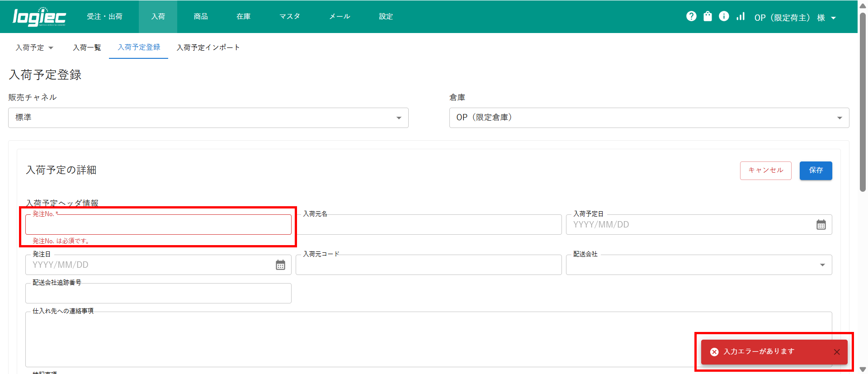Open calendar picker for 発注日
The width and height of the screenshot is (868, 374).
click(280, 265)
